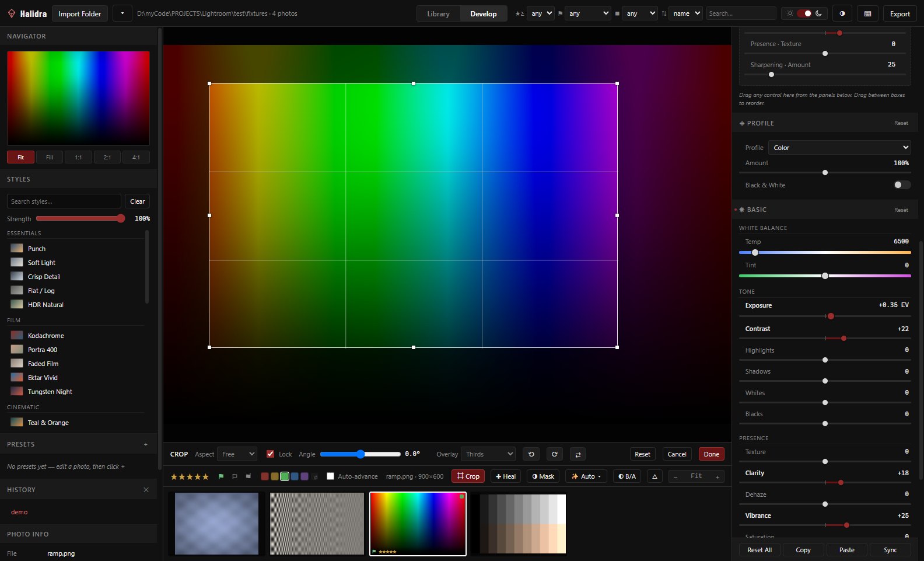Viewport: 924px width, 561px height.
Task: Click the sort direction arrows icon
Action: (x=664, y=13)
